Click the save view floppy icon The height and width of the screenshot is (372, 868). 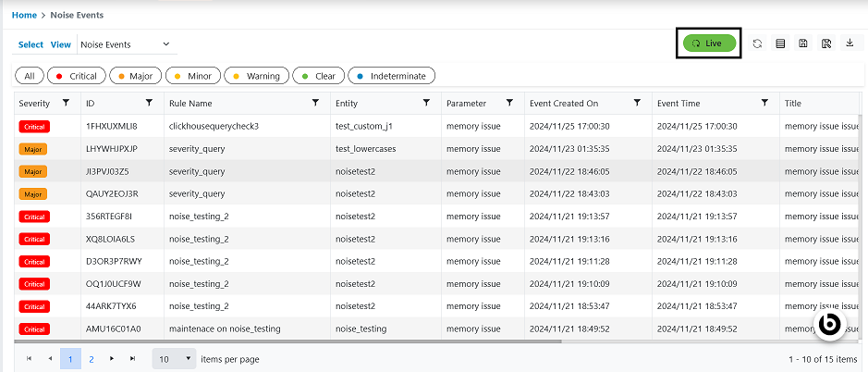pos(803,43)
